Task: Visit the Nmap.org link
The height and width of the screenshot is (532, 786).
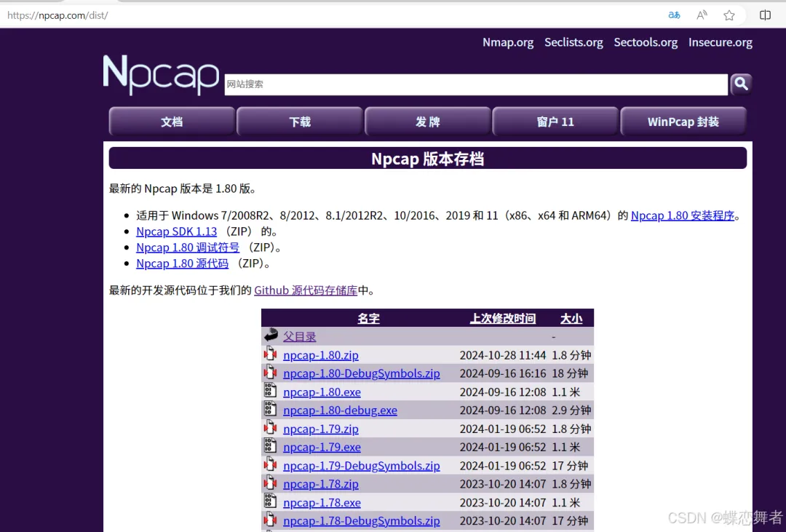Action: coord(508,43)
